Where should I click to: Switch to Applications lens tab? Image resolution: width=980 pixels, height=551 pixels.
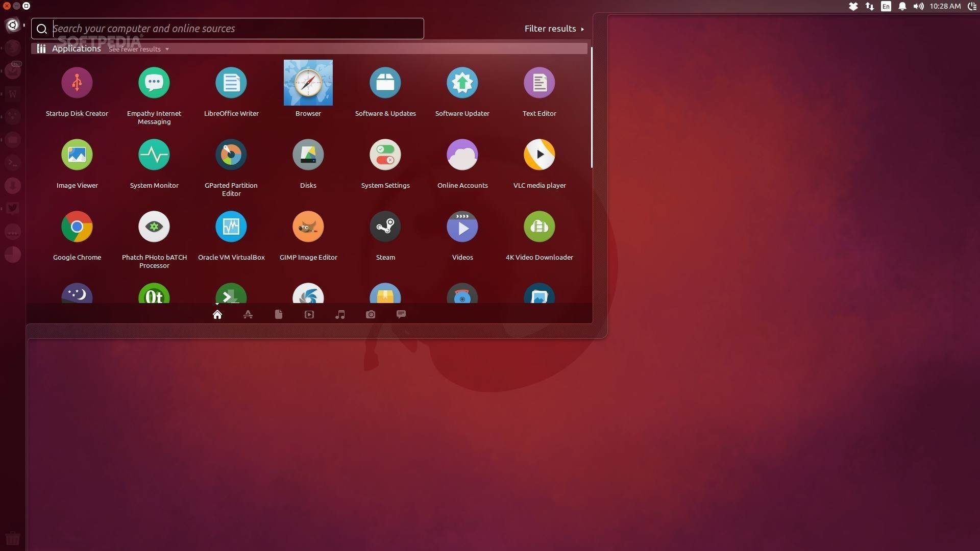[x=248, y=315]
